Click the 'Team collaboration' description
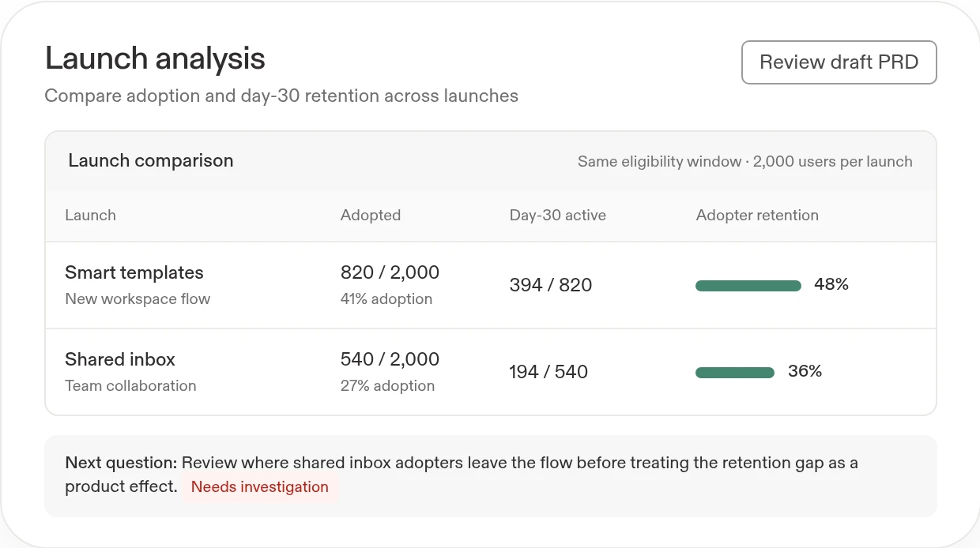980x548 pixels. click(130, 386)
